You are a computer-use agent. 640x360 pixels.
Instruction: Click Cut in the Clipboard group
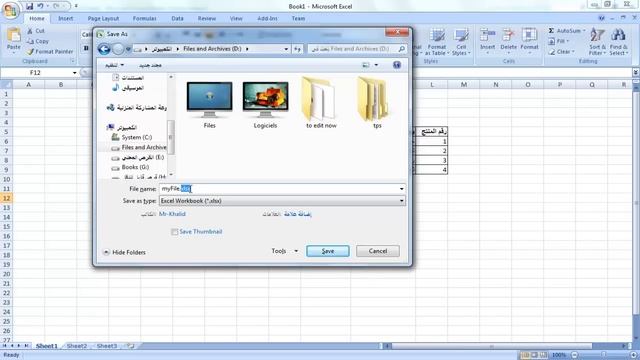[x=36, y=31]
